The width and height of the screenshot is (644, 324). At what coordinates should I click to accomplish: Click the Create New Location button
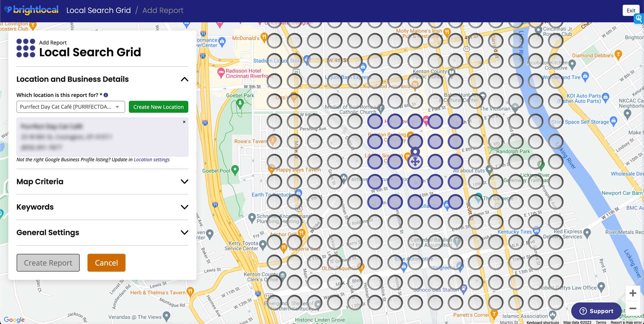pyautogui.click(x=158, y=107)
